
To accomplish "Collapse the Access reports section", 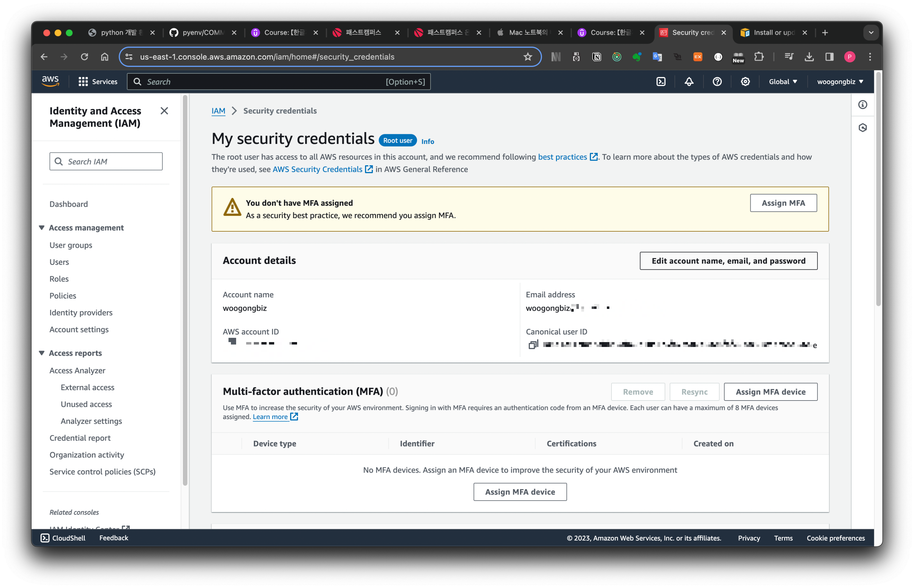I will click(x=42, y=353).
